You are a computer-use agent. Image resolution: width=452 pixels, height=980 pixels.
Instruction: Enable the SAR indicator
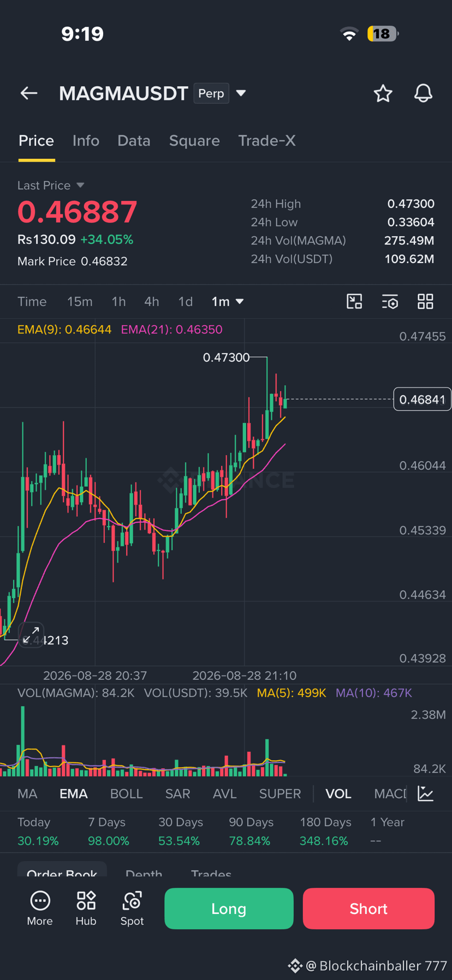(178, 794)
